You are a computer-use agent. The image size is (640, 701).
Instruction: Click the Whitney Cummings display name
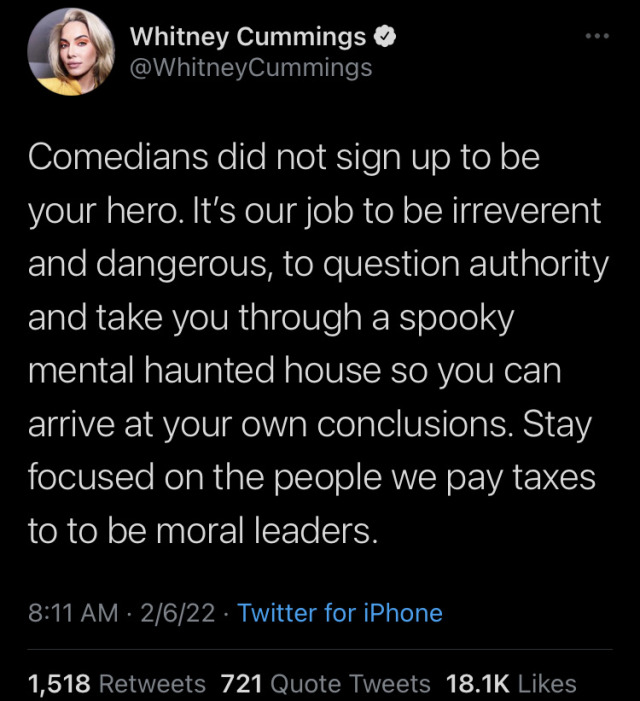(x=248, y=38)
